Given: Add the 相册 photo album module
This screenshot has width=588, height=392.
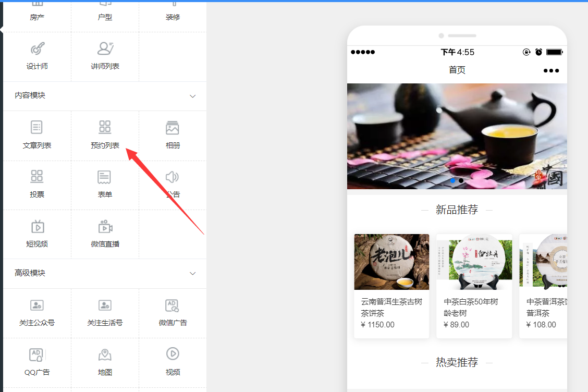Looking at the screenshot, I should tap(173, 136).
